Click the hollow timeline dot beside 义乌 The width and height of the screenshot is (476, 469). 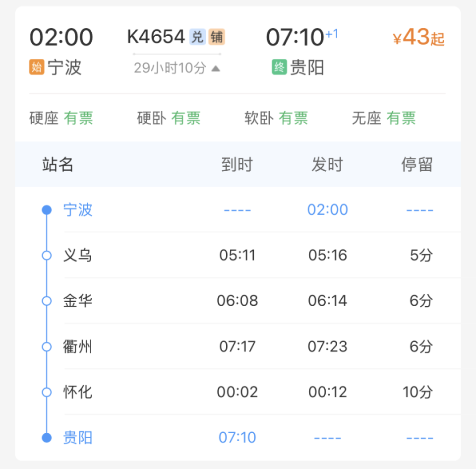pyautogui.click(x=47, y=255)
